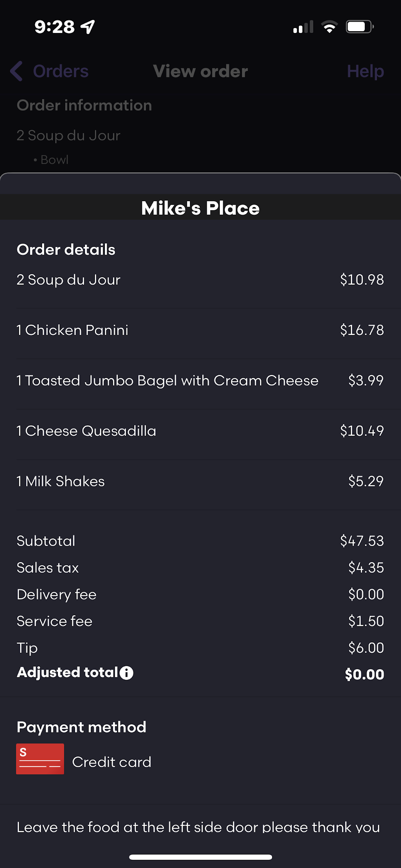This screenshot has height=868, width=401.
Task: Tap the red credit card icon
Action: (x=40, y=759)
